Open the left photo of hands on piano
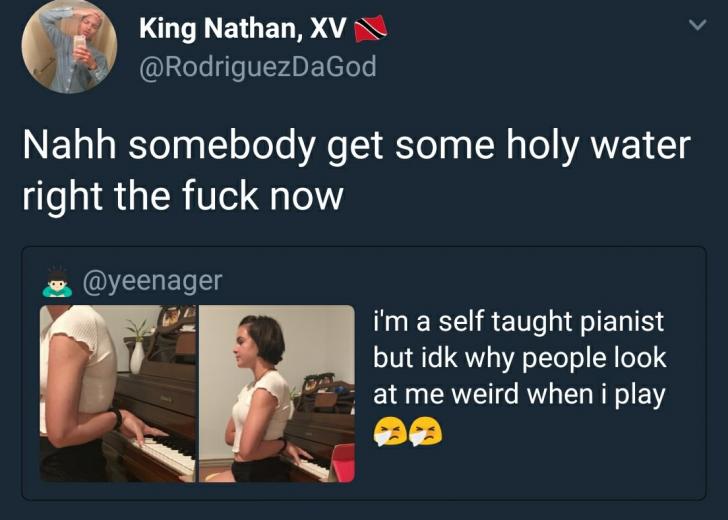Screen dimensions: 728x520 point(117,393)
